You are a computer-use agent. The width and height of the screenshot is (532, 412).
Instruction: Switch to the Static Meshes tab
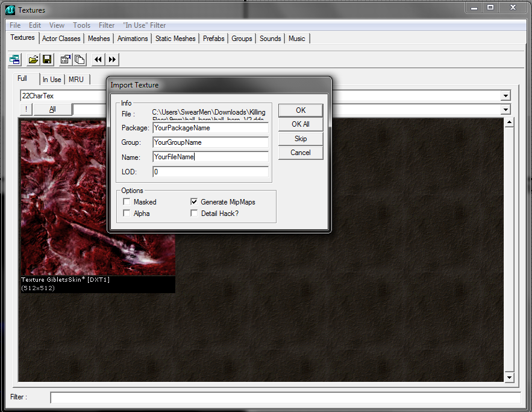point(175,39)
